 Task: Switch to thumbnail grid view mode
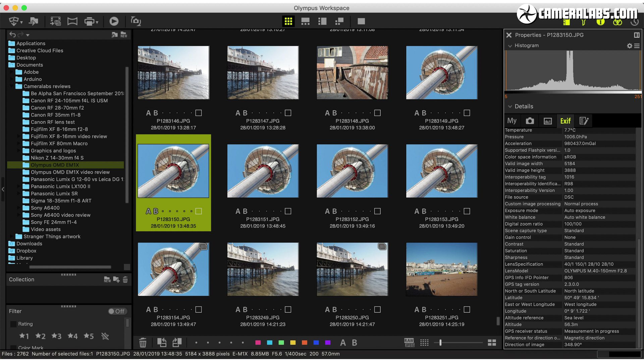[288, 21]
